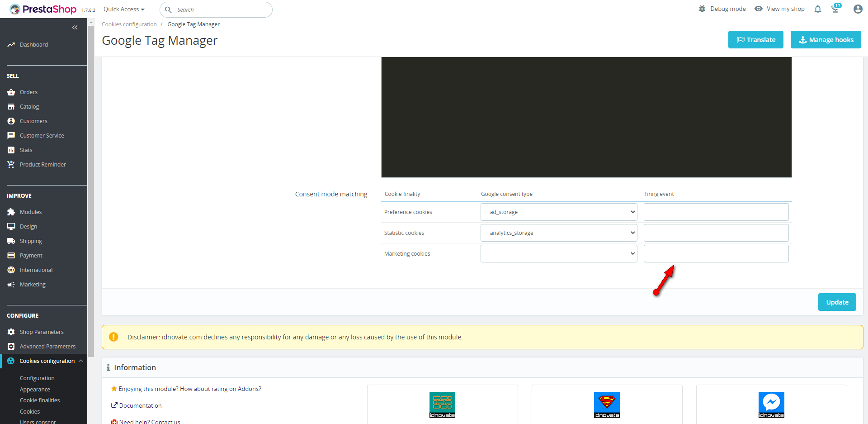
Task: Open Statistic cookies consent type dropdown
Action: [x=559, y=233]
